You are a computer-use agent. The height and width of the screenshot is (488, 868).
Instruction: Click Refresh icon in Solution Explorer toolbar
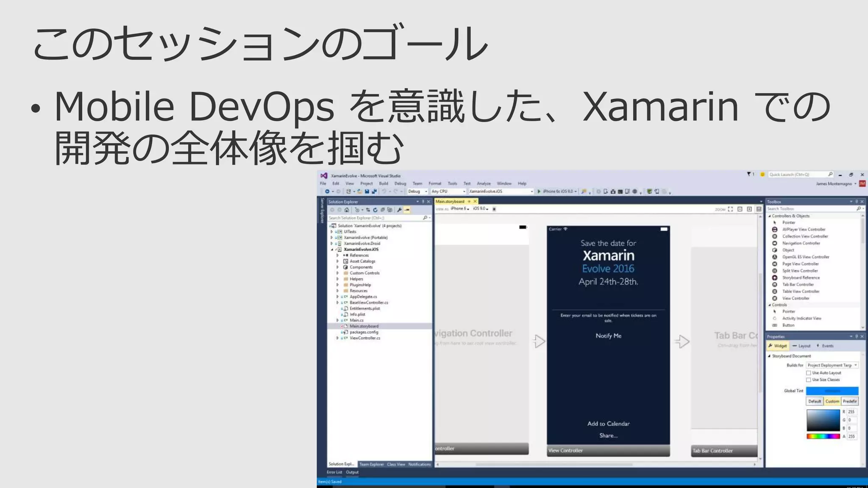[375, 210]
